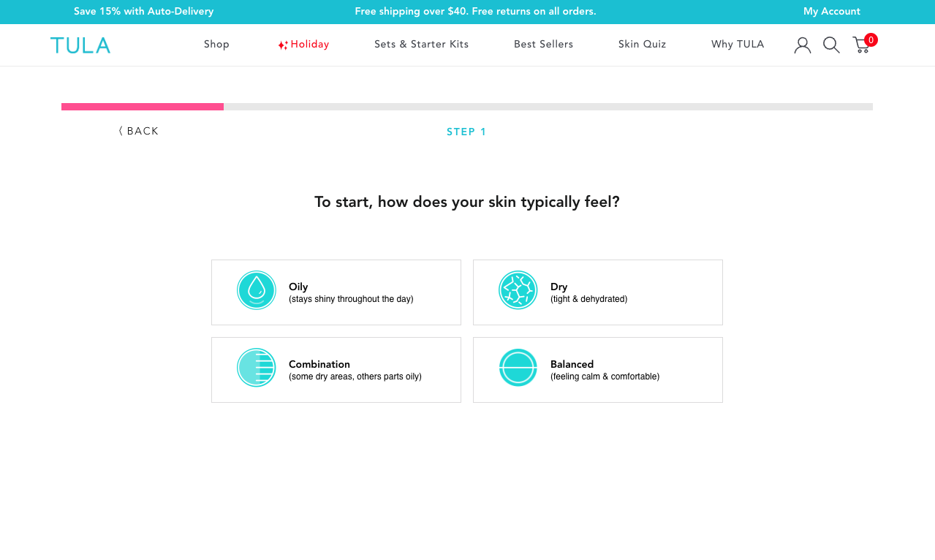Click the Dry cracked skin icon
Image resolution: width=935 pixels, height=560 pixels.
pos(518,290)
